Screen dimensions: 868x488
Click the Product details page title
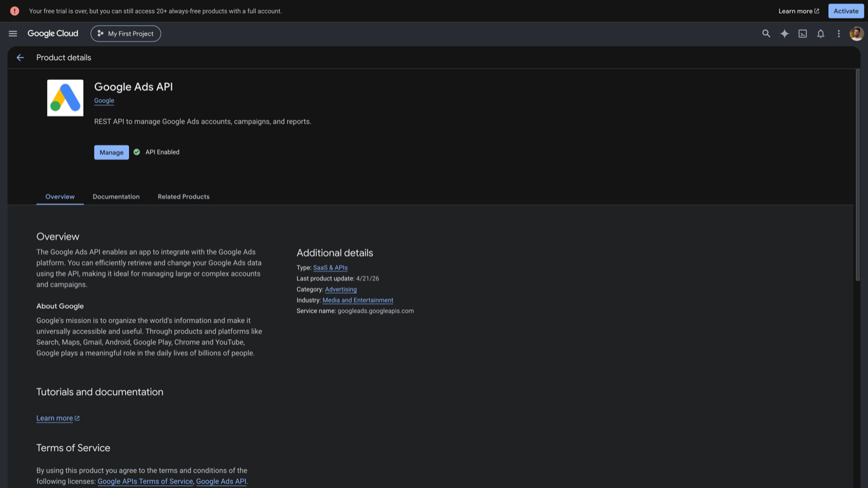(x=64, y=58)
